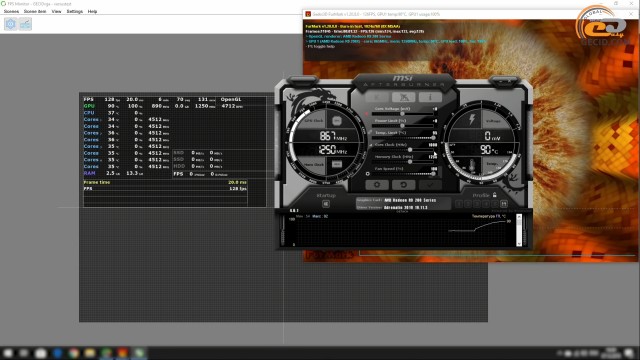
Task: Open Afterburner information (i) button
Action: tap(430, 97)
